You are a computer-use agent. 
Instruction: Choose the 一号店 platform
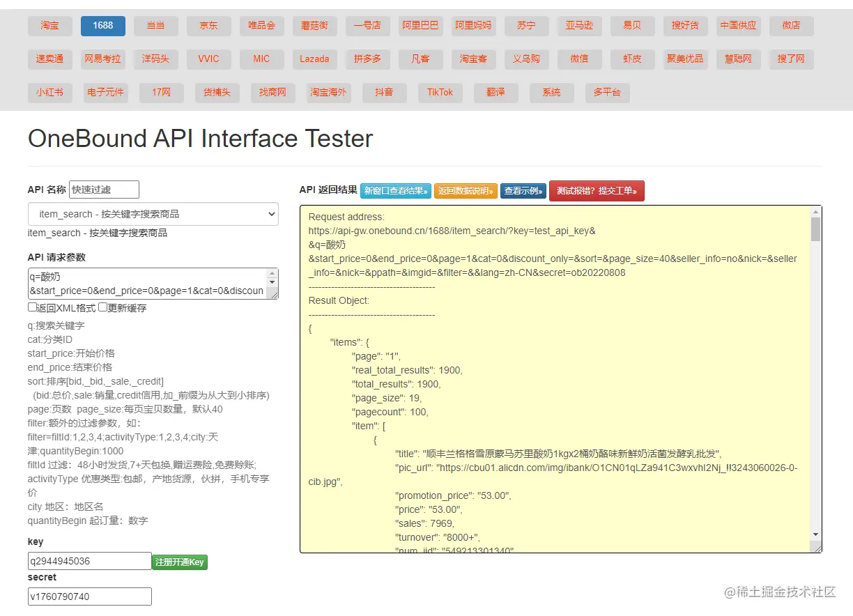pos(368,26)
